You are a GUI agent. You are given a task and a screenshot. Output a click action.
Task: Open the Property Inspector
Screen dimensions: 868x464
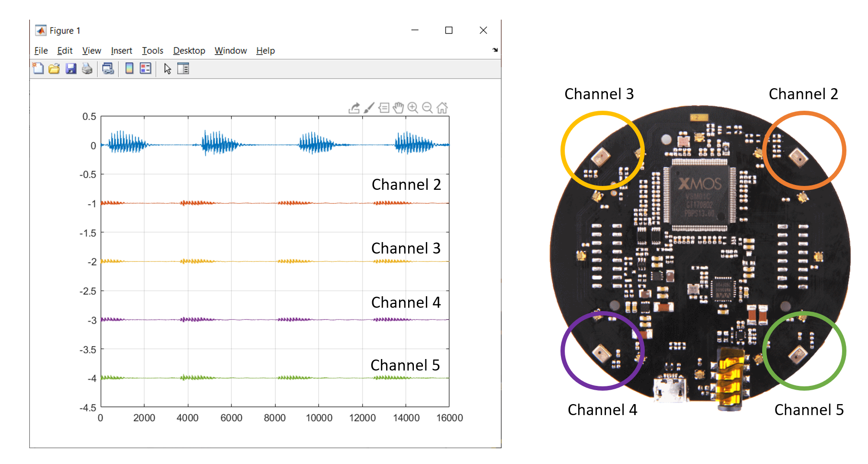183,69
